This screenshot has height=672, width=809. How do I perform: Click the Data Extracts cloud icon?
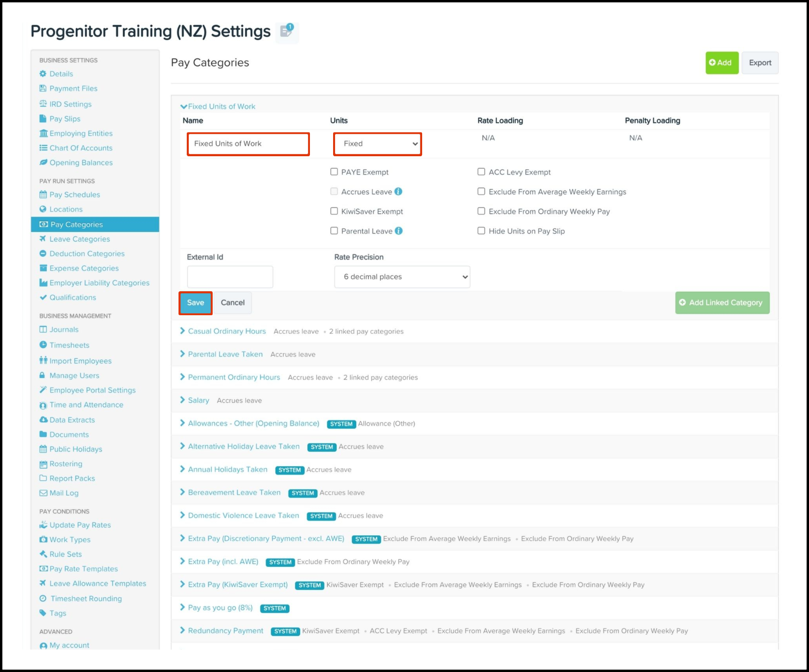click(x=43, y=420)
